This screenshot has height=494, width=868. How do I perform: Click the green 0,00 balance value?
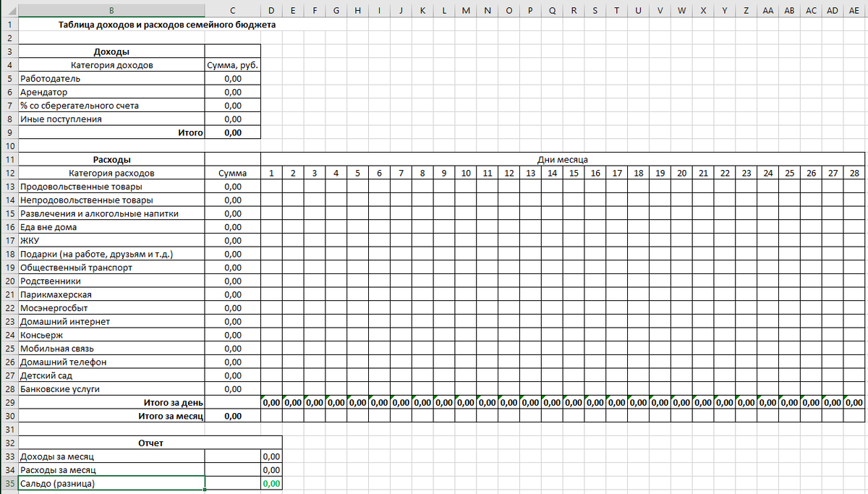click(x=271, y=484)
